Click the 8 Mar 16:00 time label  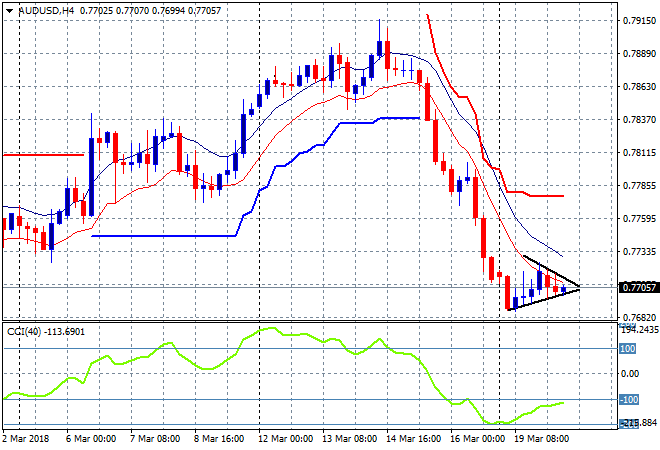pos(219,439)
